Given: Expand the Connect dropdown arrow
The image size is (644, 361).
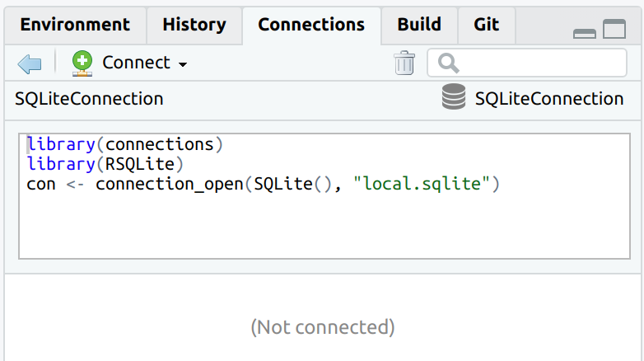Looking at the screenshot, I should pyautogui.click(x=183, y=64).
